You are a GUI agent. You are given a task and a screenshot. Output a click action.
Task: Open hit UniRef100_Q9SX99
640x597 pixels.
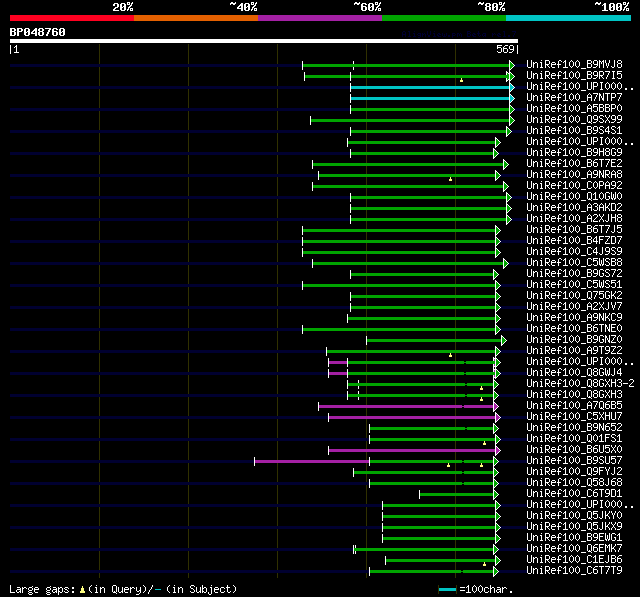(x=574, y=120)
